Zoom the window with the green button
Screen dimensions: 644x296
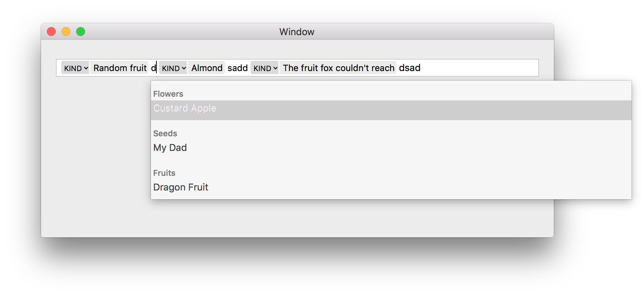tap(81, 32)
